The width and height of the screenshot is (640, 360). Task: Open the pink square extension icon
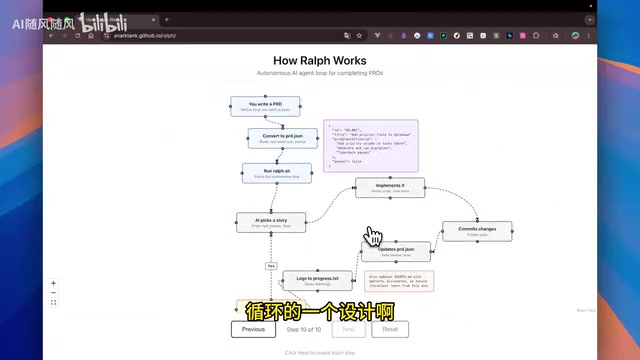(x=522, y=36)
